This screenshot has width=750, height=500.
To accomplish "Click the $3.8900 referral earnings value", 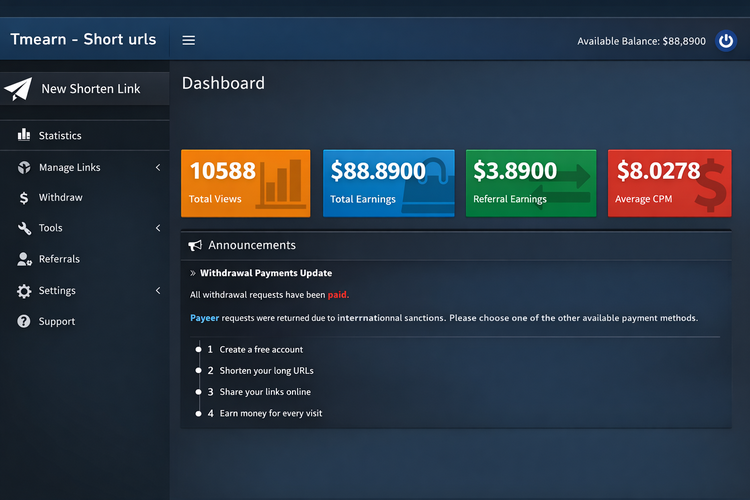I will click(x=515, y=171).
